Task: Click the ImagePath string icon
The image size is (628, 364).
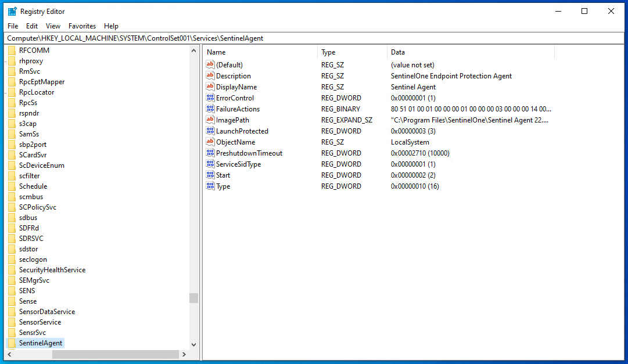Action: [210, 120]
